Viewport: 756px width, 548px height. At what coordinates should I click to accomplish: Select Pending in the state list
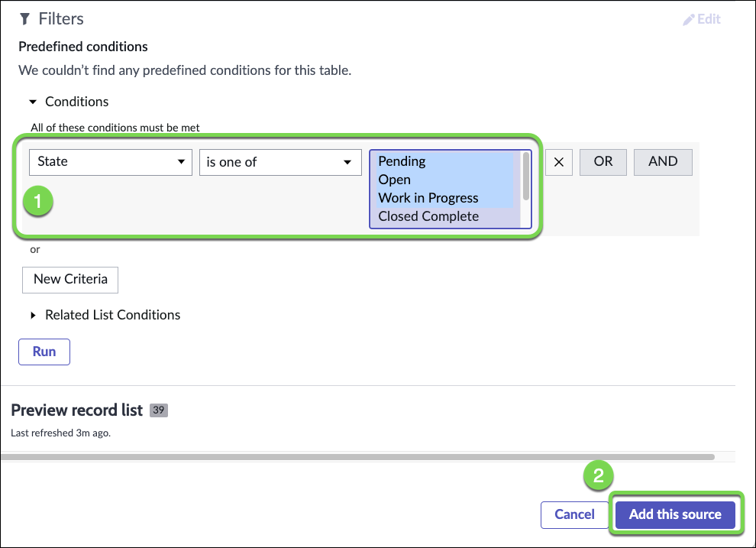(402, 161)
